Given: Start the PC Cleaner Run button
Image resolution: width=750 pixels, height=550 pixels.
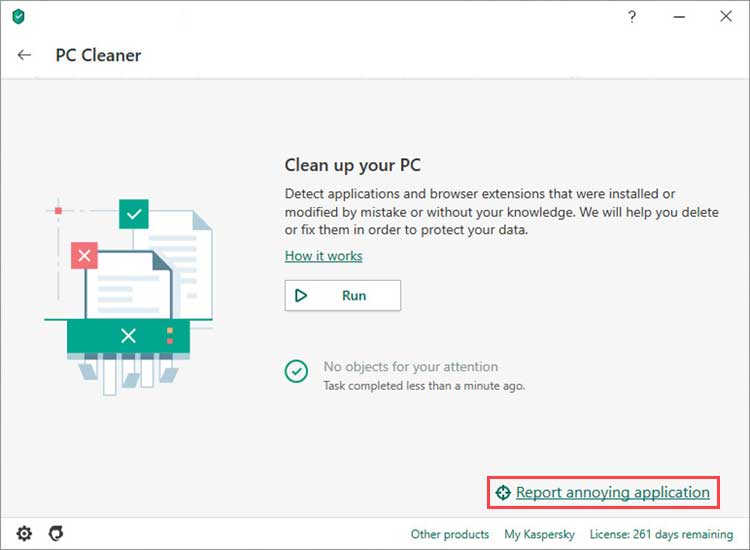Looking at the screenshot, I should 342,296.
